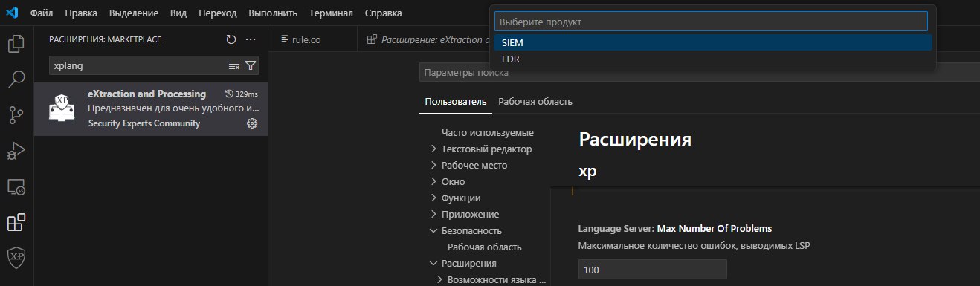The width and height of the screenshot is (980, 286).
Task: Click Security Experts Community publisher name
Action: 144,123
